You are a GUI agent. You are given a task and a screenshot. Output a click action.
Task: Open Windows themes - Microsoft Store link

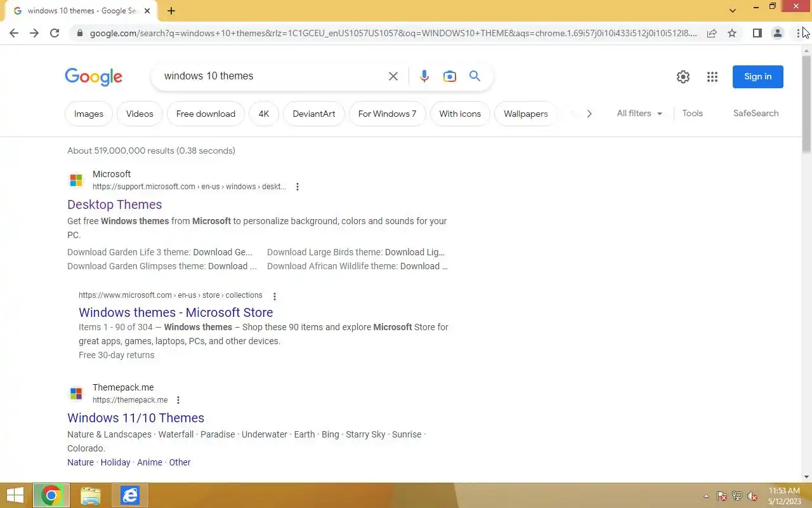[176, 312]
